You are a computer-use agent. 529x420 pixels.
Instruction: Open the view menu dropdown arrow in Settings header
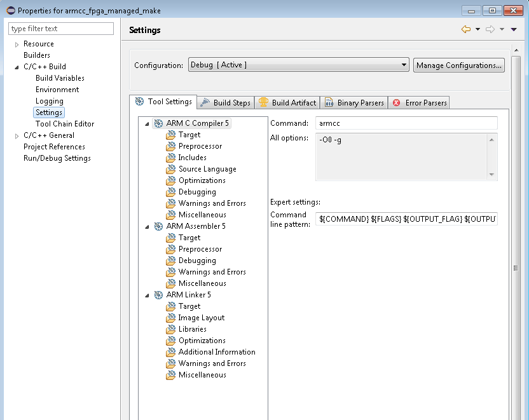[x=514, y=30]
